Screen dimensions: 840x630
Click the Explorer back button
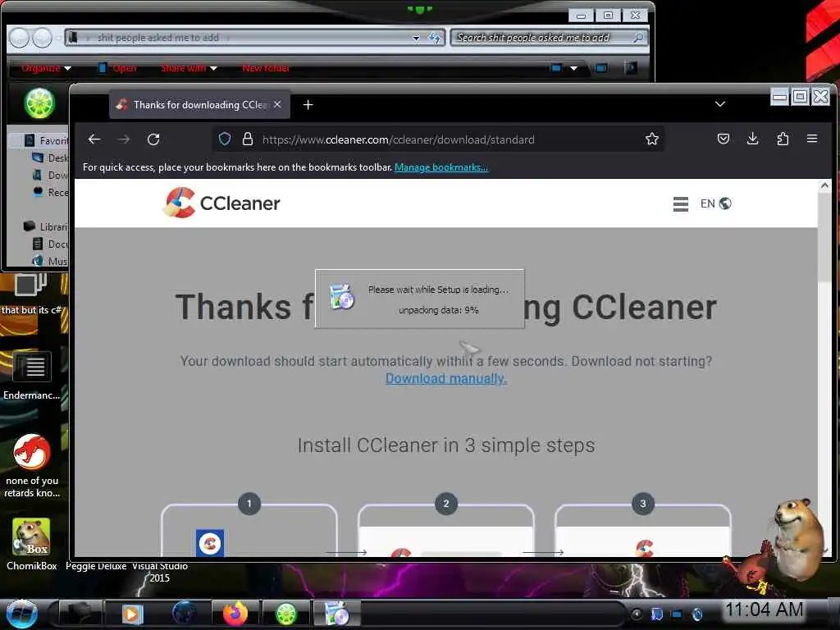20,38
